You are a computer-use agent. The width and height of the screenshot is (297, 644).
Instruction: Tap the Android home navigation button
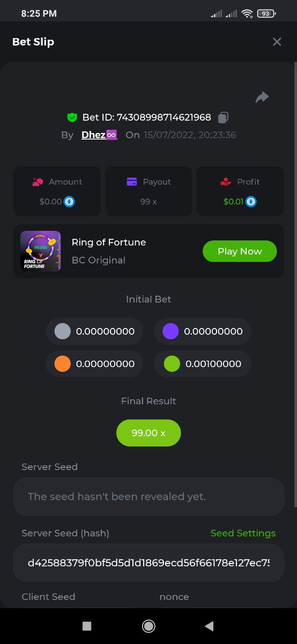point(148,626)
